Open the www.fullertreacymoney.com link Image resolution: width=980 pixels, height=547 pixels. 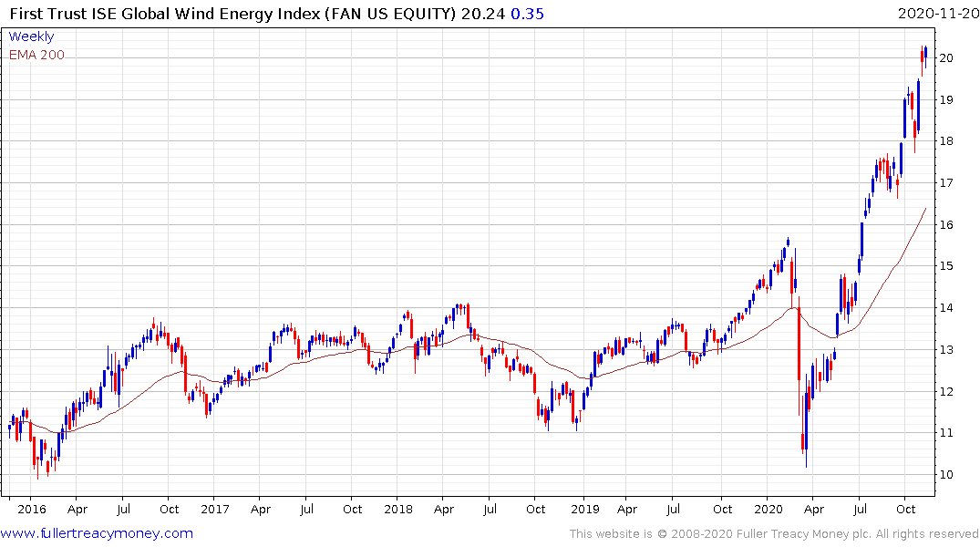97,533
